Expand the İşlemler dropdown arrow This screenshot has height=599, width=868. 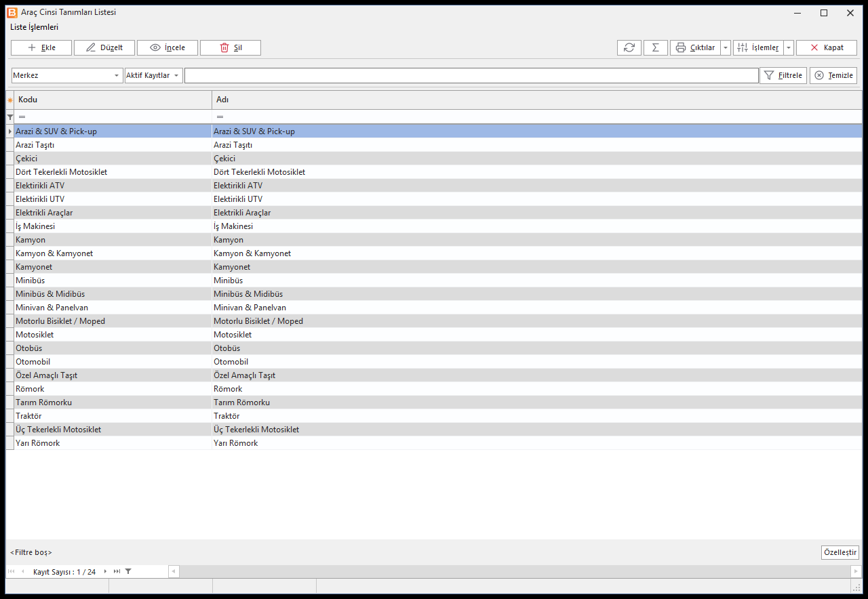[789, 47]
